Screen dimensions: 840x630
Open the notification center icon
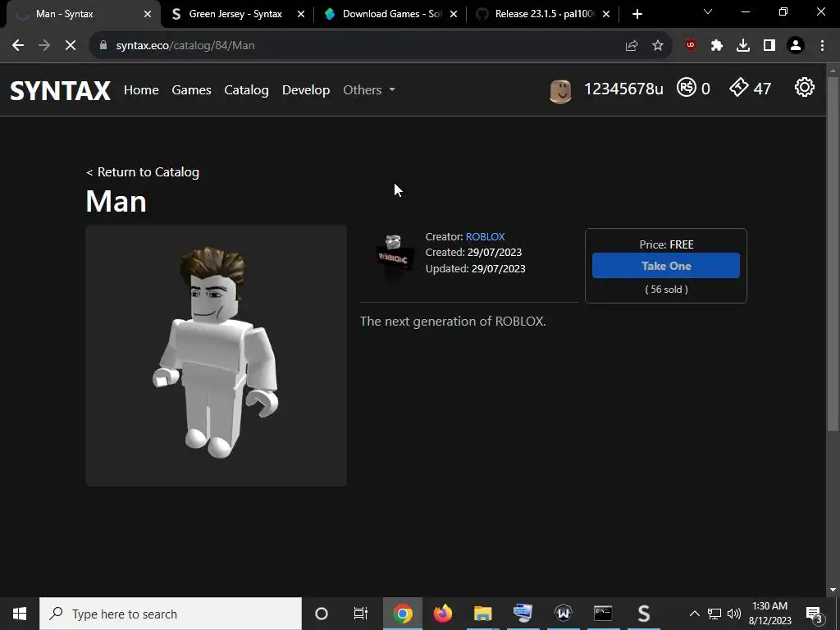tap(814, 614)
